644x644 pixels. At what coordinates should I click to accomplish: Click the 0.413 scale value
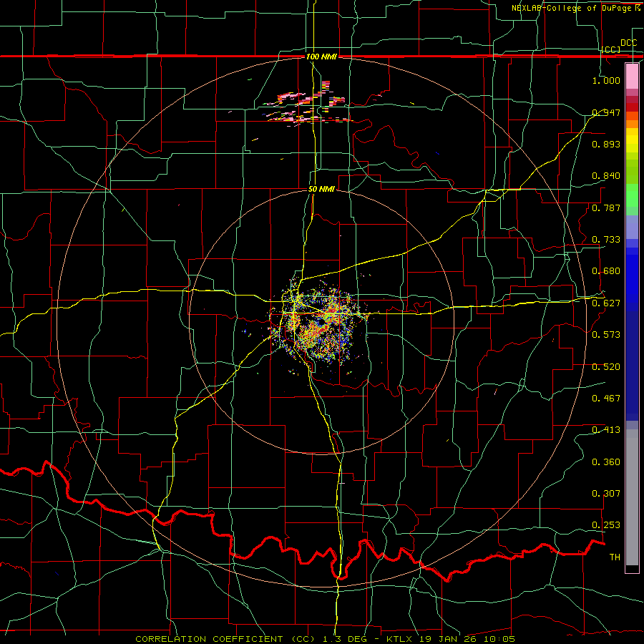(606, 430)
